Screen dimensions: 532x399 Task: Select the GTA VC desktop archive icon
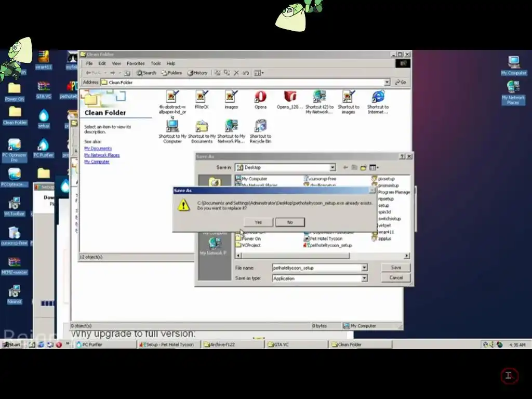(44, 90)
